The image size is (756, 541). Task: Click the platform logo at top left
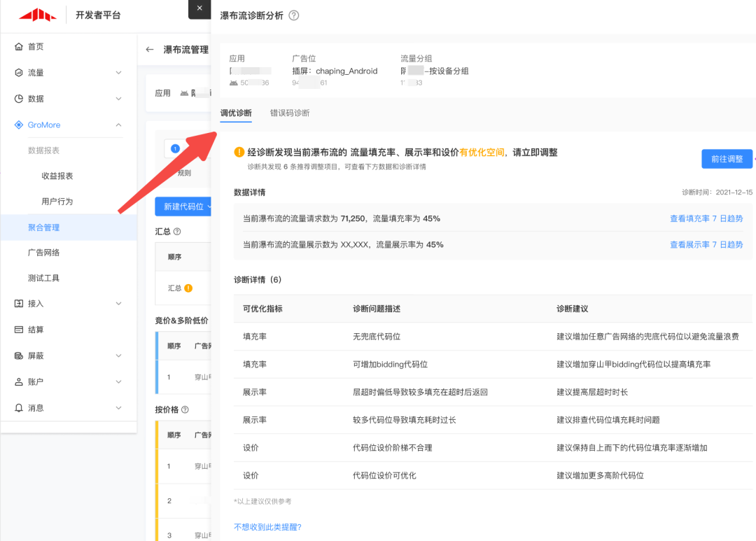coord(37,15)
